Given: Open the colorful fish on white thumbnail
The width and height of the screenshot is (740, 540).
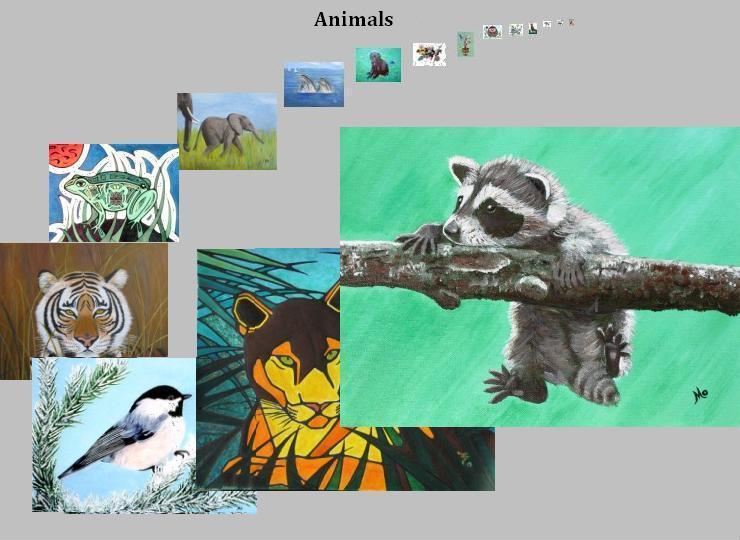Looking at the screenshot, I should [429, 54].
